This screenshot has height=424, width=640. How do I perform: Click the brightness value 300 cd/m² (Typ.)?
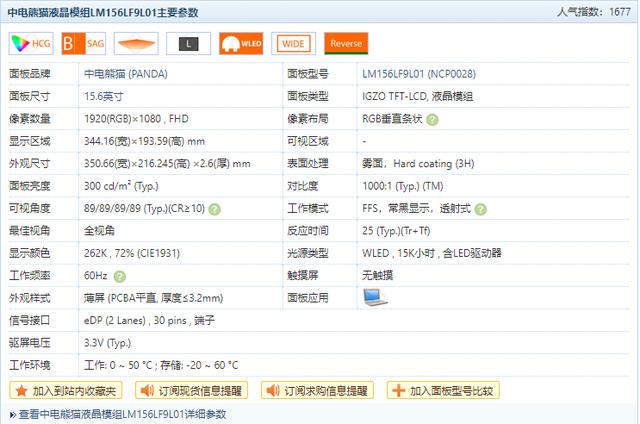(x=121, y=186)
